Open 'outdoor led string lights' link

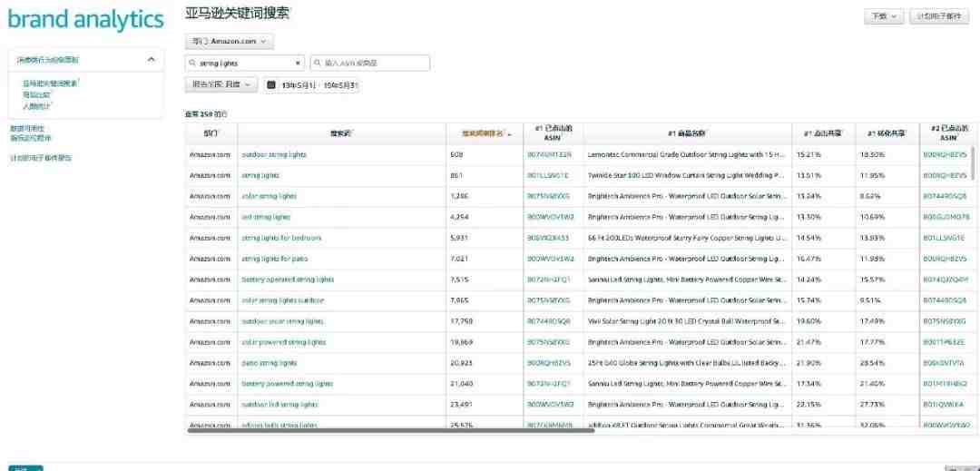tap(280, 405)
